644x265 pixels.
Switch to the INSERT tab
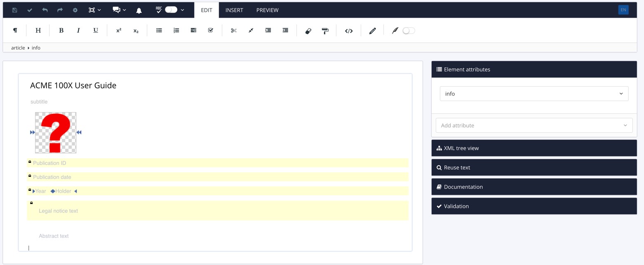click(234, 10)
